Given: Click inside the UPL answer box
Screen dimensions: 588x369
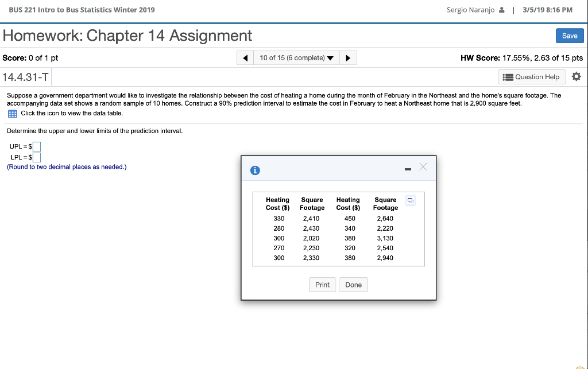Looking at the screenshot, I should 36,146.
